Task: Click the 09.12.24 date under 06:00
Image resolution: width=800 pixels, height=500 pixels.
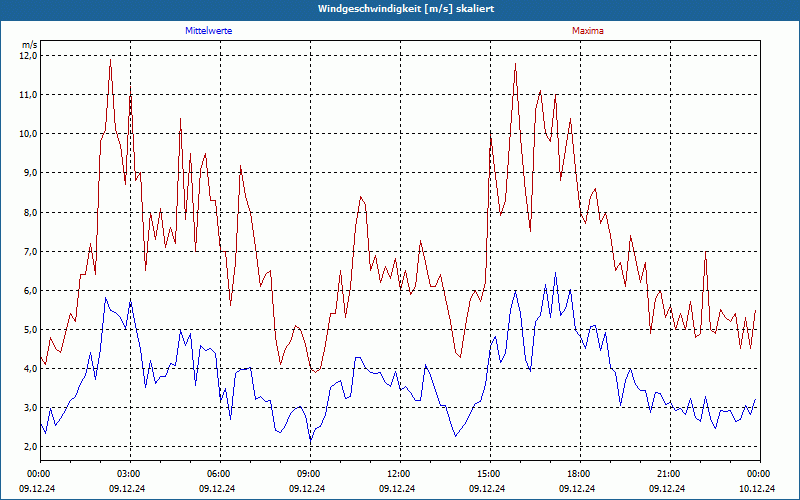Action: (x=217, y=488)
